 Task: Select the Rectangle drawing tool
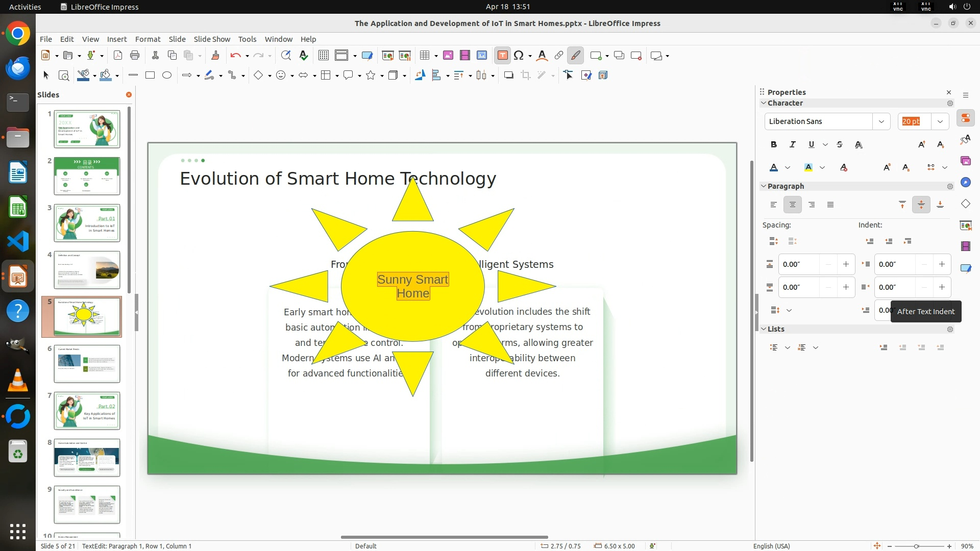pyautogui.click(x=150, y=76)
